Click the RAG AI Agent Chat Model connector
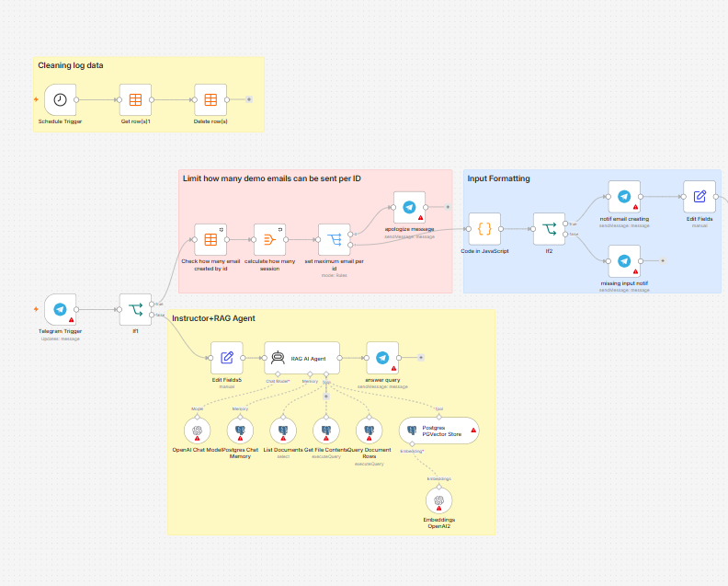728x586 pixels. 278,374
